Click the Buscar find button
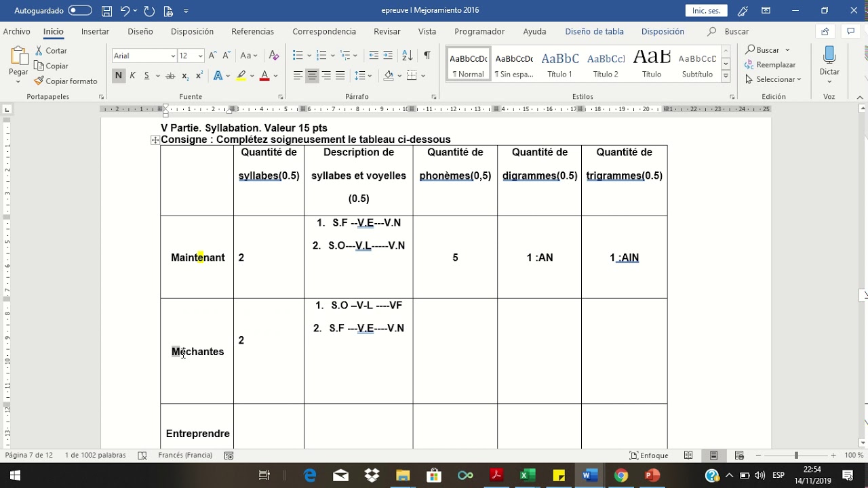Viewport: 868px width, 488px height. [767, 50]
